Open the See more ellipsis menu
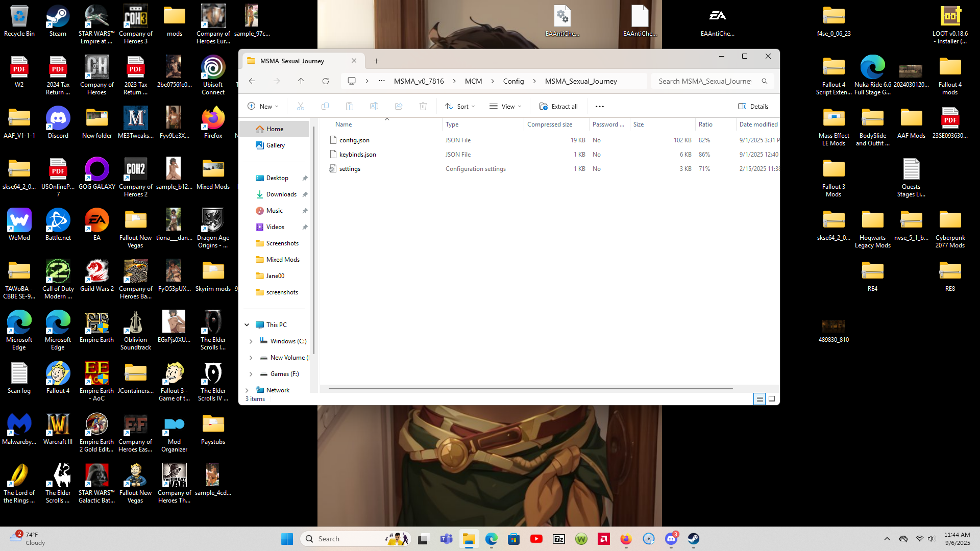The width and height of the screenshot is (980, 551). [600, 107]
